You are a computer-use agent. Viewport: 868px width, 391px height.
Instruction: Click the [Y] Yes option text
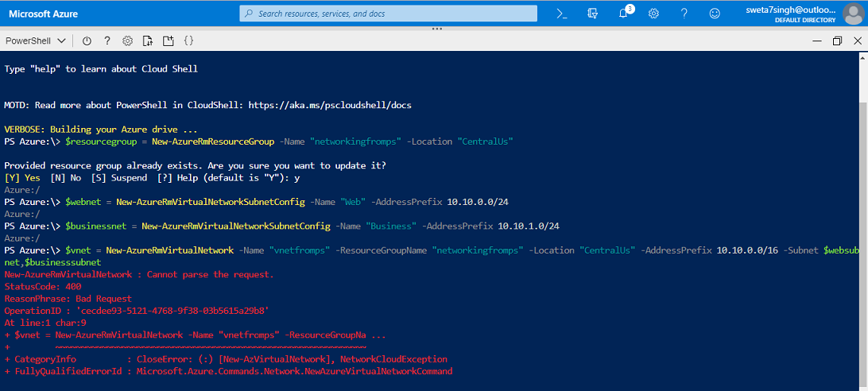[x=22, y=178]
